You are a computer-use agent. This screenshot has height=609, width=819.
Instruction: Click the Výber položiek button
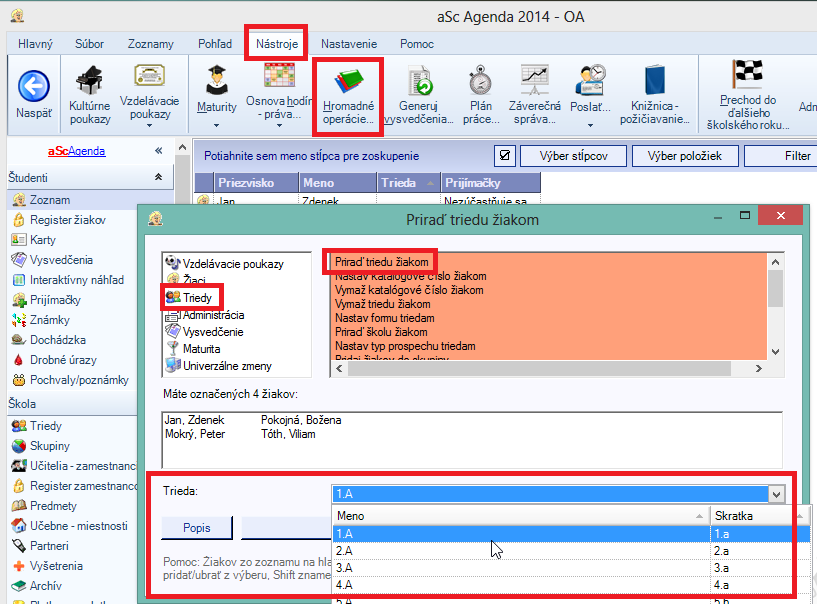point(685,156)
